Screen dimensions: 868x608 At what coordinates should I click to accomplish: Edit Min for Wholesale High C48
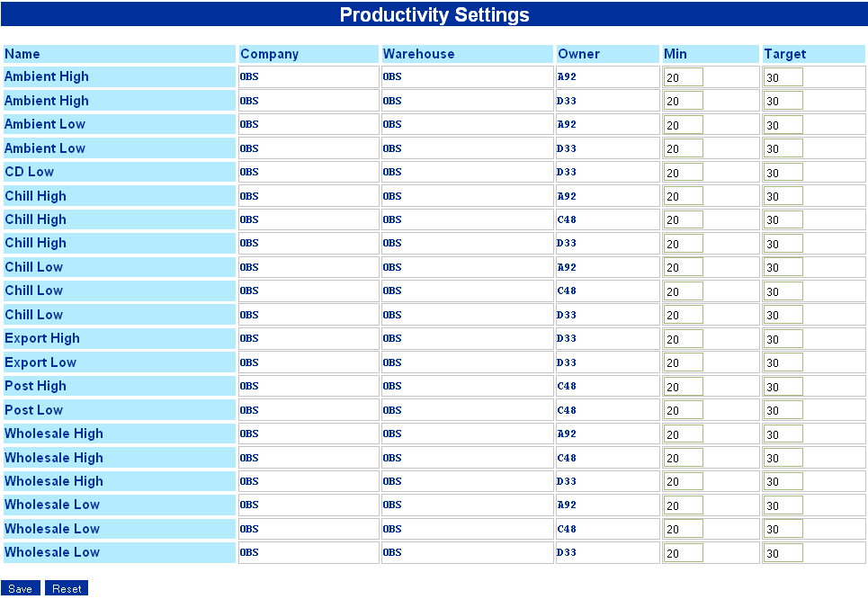click(x=683, y=458)
